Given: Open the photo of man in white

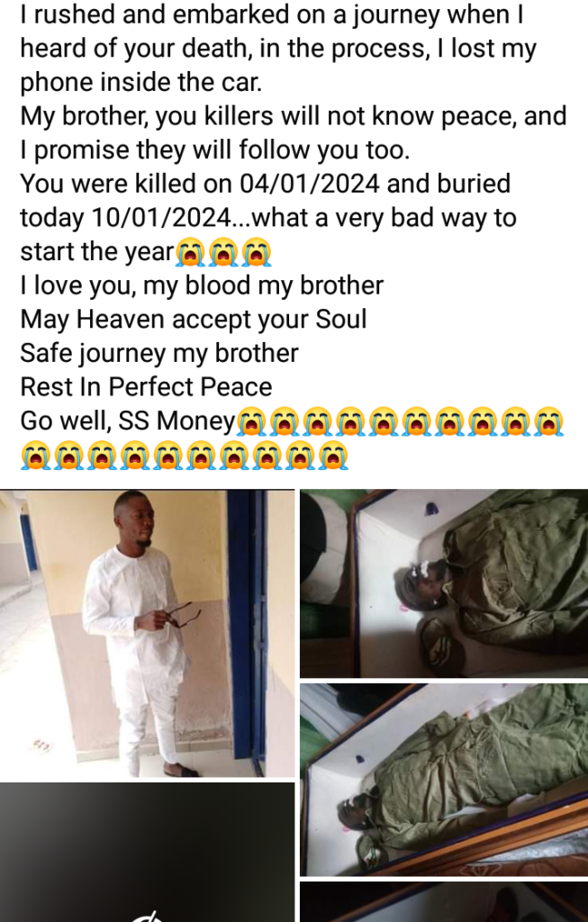Looking at the screenshot, I should 147,633.
